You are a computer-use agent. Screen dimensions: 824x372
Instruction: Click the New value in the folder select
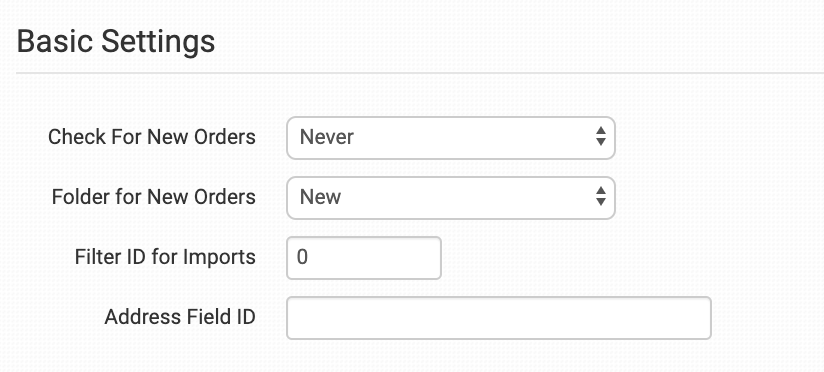point(321,197)
